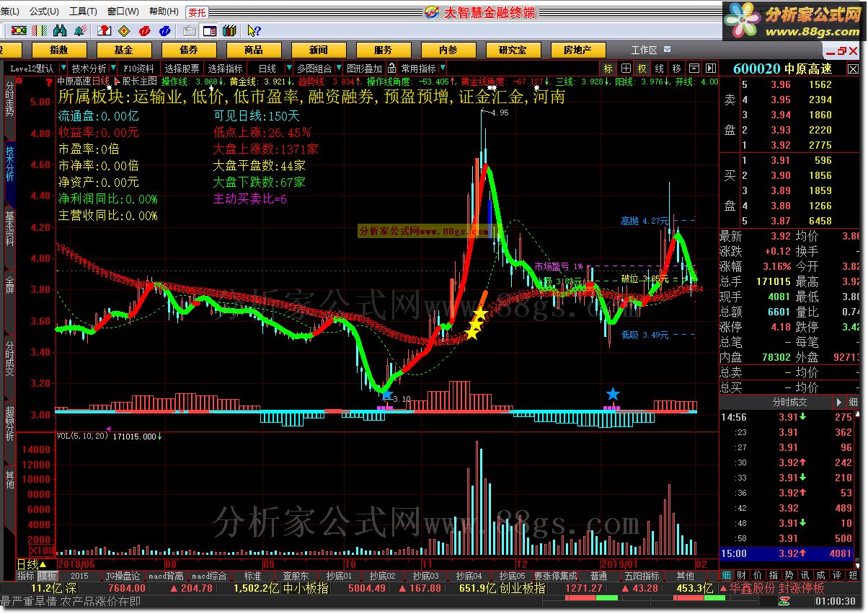Select the 五阳指标 indicator tab
The image size is (868, 614).
tap(642, 576)
